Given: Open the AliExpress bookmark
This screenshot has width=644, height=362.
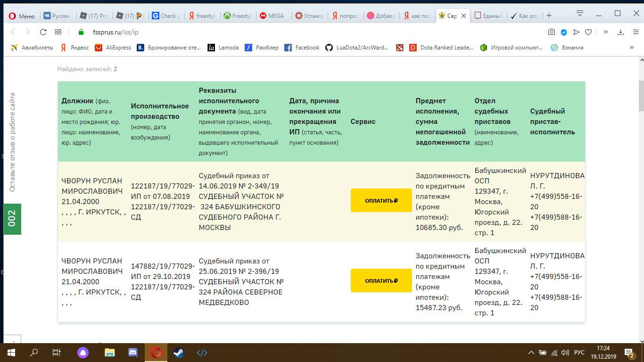Looking at the screenshot, I should [x=113, y=47].
